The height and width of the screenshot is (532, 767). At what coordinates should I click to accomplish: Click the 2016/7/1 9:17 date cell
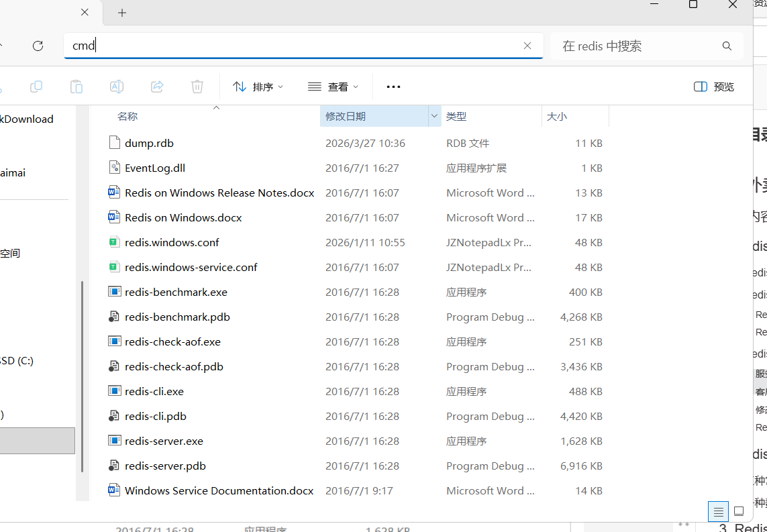pyautogui.click(x=359, y=491)
